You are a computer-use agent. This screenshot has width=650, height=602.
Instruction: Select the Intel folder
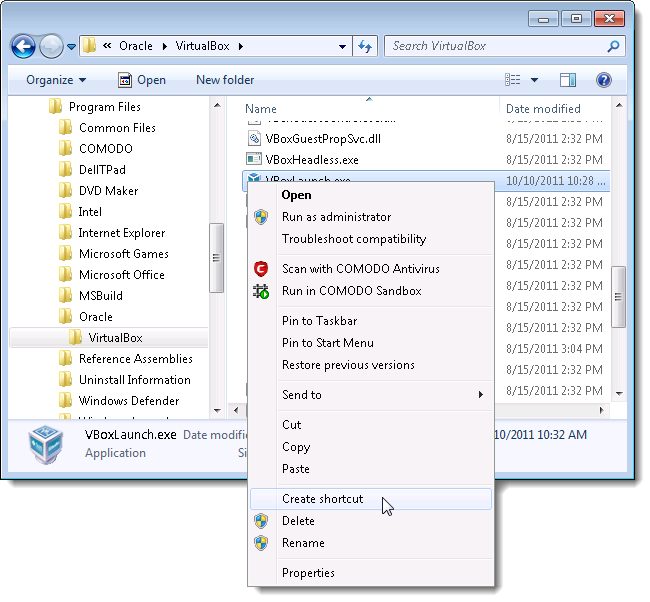click(x=90, y=212)
